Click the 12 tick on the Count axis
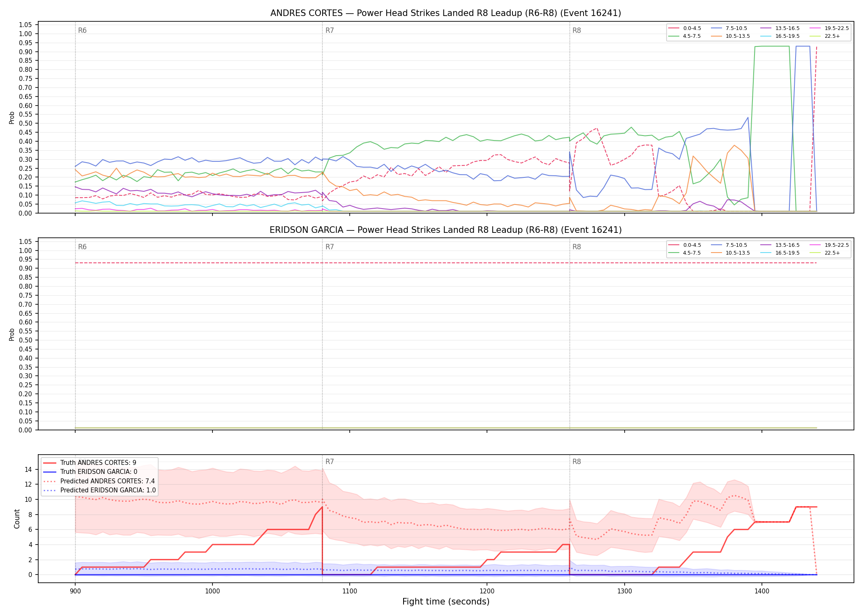The image size is (863, 616). click(28, 485)
